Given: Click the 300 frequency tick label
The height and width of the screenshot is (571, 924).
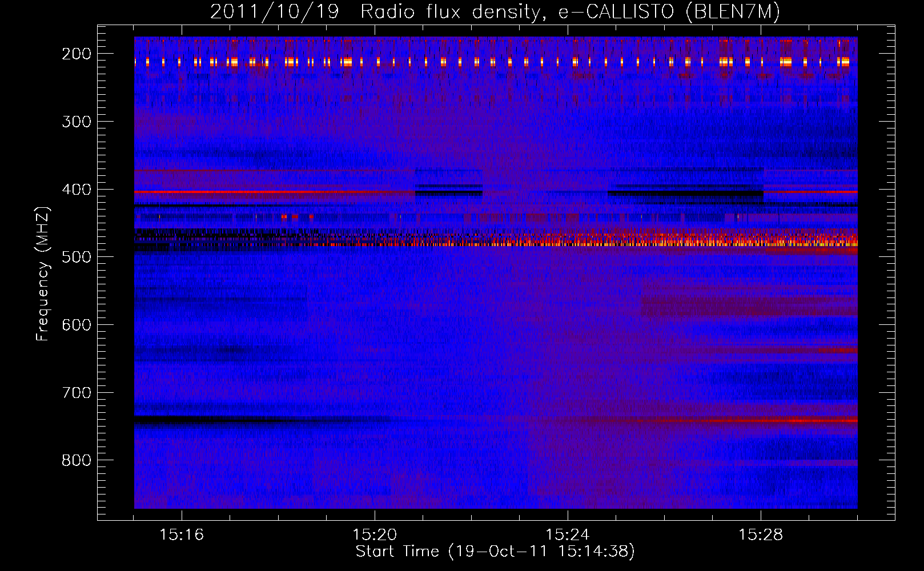Looking at the screenshot, I should click(x=77, y=122).
